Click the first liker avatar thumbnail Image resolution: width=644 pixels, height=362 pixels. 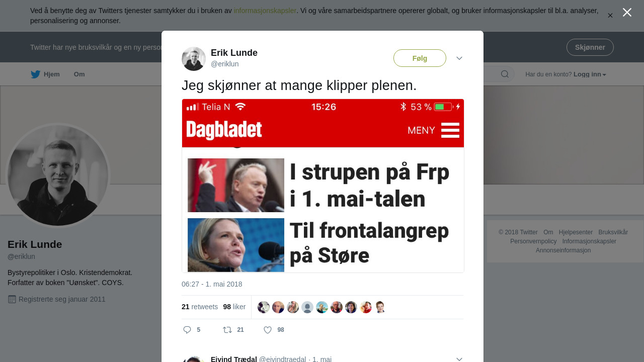click(264, 307)
